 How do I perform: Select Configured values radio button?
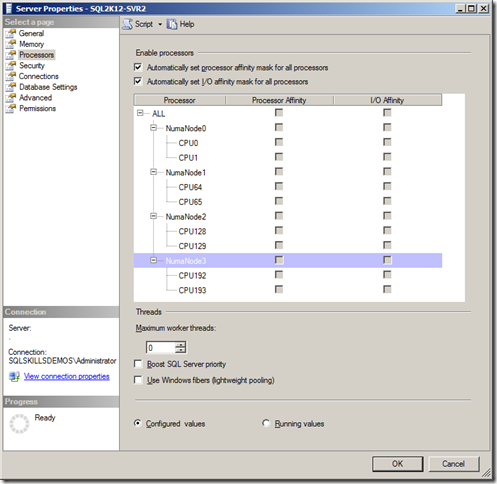pos(137,423)
